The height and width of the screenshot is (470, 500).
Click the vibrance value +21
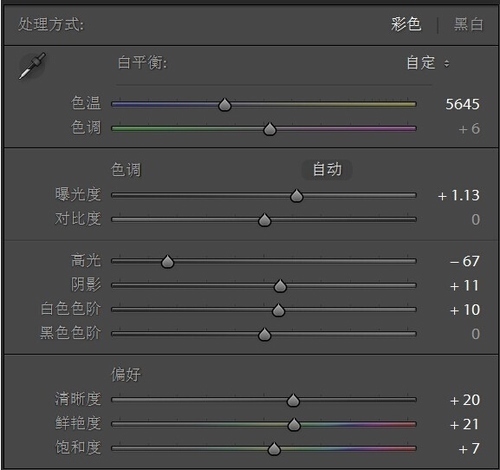(x=464, y=424)
